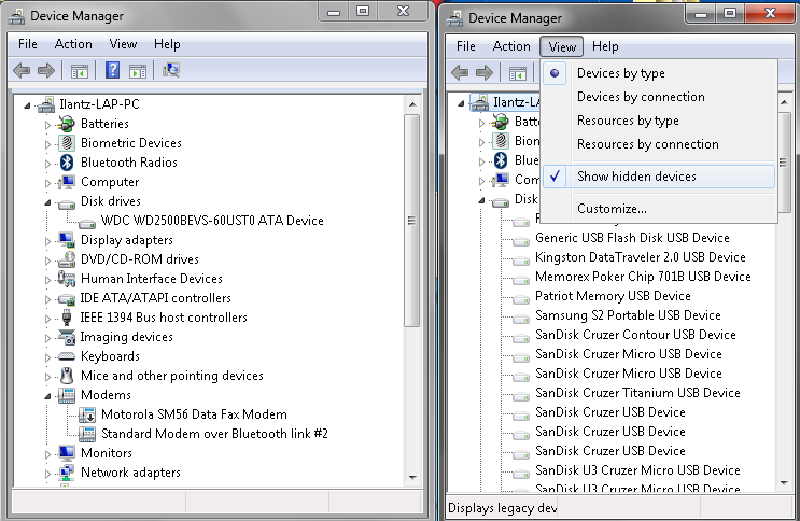Collapse the Disk drives node in left tree
The image size is (800, 521).
click(48, 203)
